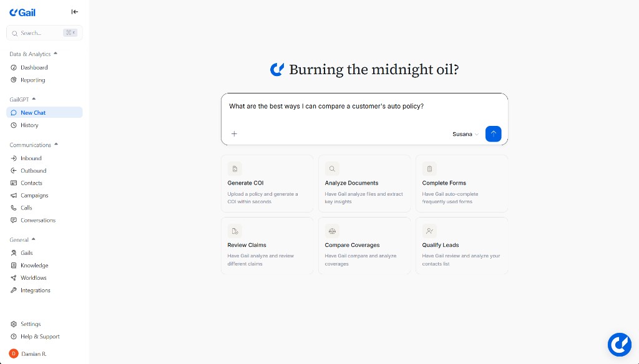Click the blue send arrow button
Image resolution: width=639 pixels, height=364 pixels.
click(x=493, y=133)
